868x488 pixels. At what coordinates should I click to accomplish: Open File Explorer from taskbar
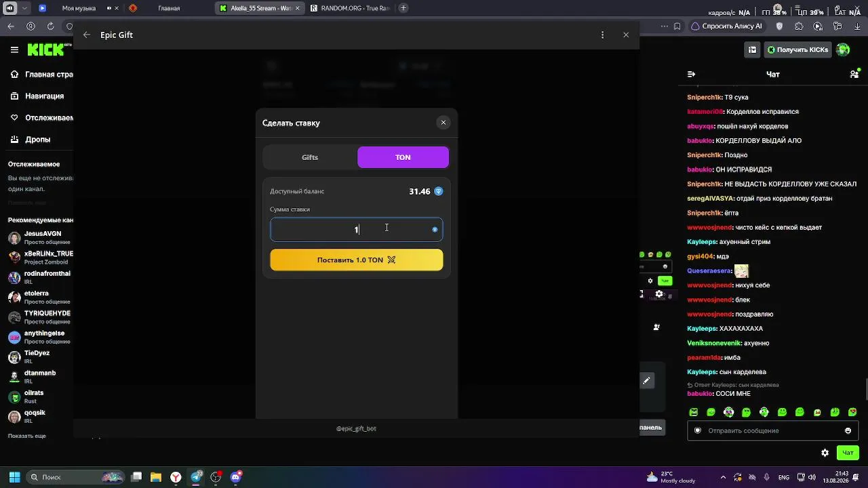click(156, 477)
